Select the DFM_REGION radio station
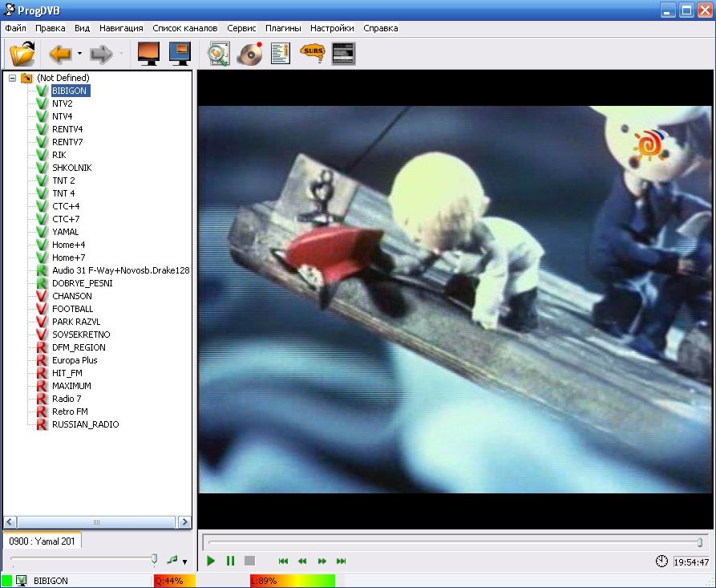This screenshot has width=716, height=588. [x=79, y=347]
